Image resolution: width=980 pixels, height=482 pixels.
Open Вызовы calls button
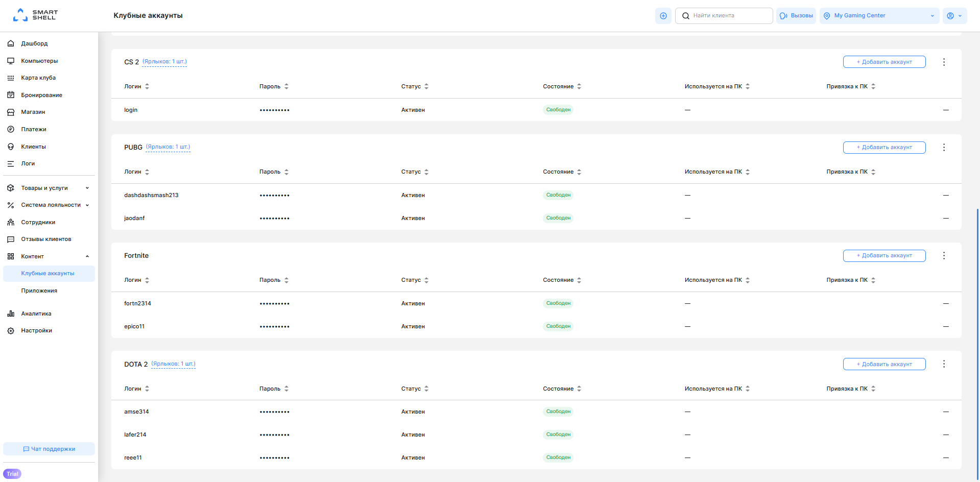[796, 16]
